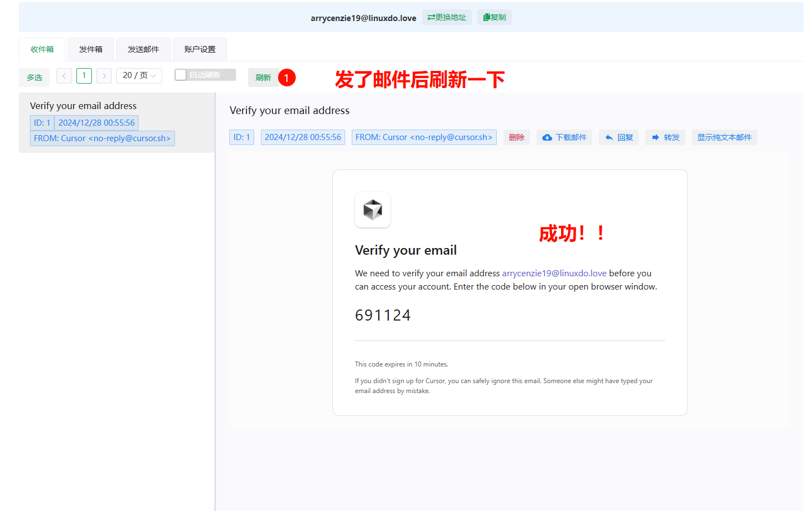This screenshot has height=511, width=812.
Task: Select page number 1 in pagination
Action: 84,75
